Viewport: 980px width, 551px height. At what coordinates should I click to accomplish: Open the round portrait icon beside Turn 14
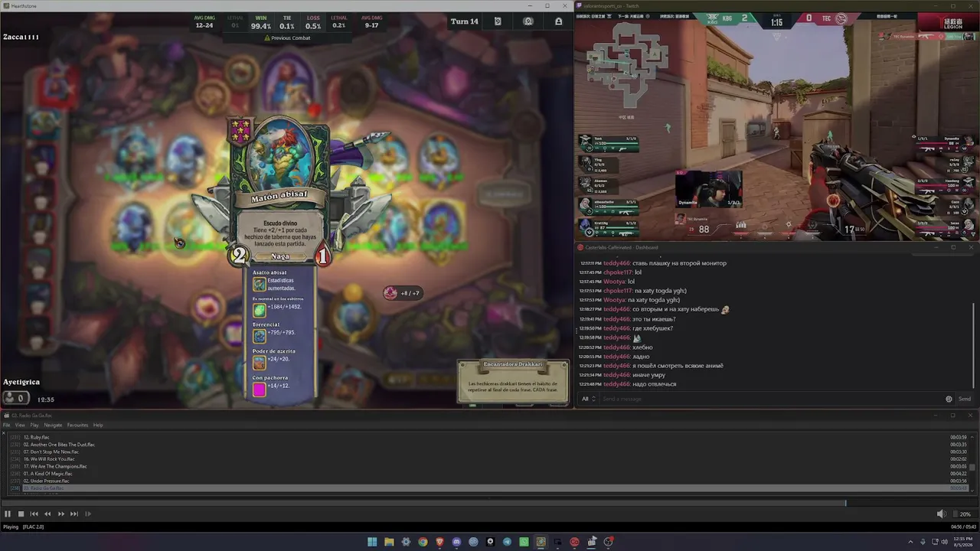click(528, 21)
